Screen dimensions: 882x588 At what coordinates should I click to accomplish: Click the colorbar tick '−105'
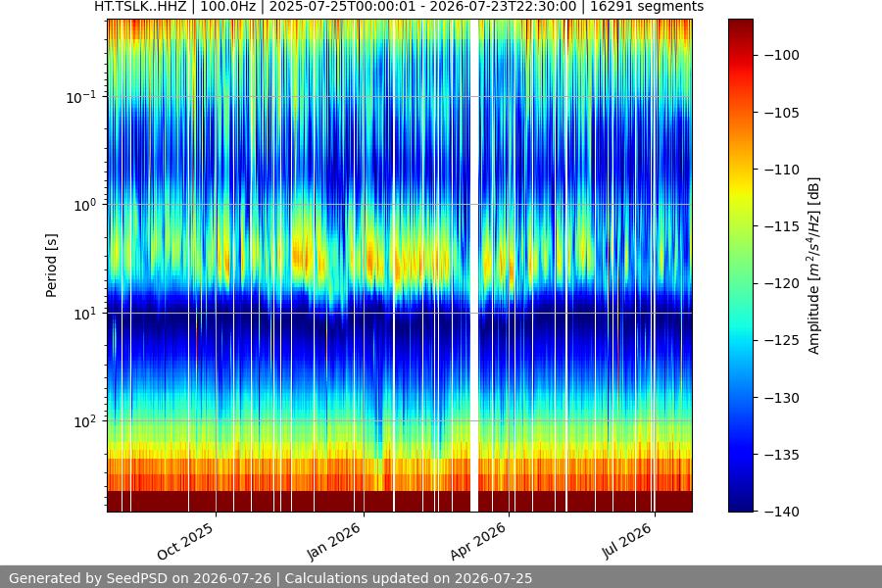(x=782, y=113)
